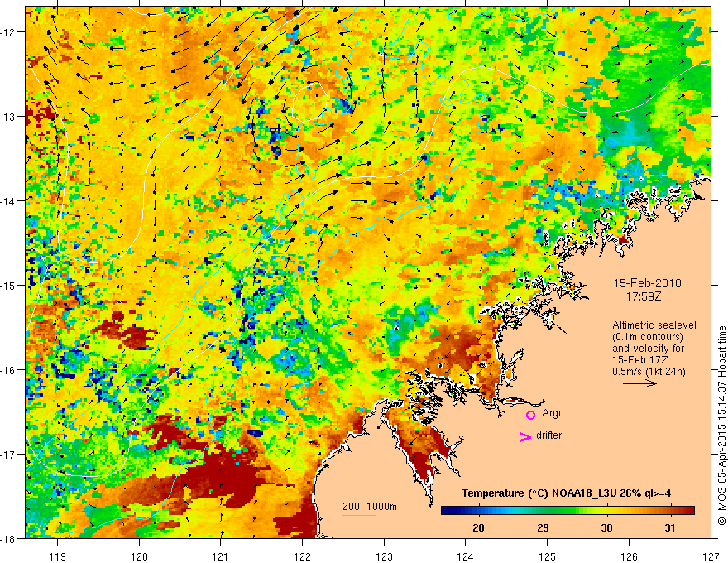728x563 pixels.
Task: Click longitude axis label '124'
Action: [x=466, y=556]
